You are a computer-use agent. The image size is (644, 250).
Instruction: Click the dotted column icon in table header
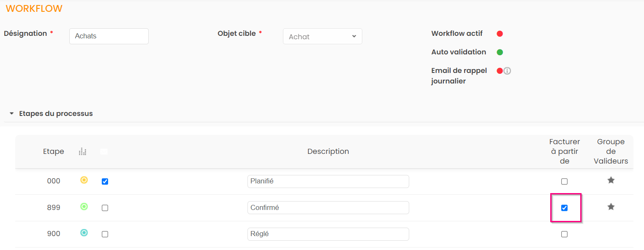point(82,151)
